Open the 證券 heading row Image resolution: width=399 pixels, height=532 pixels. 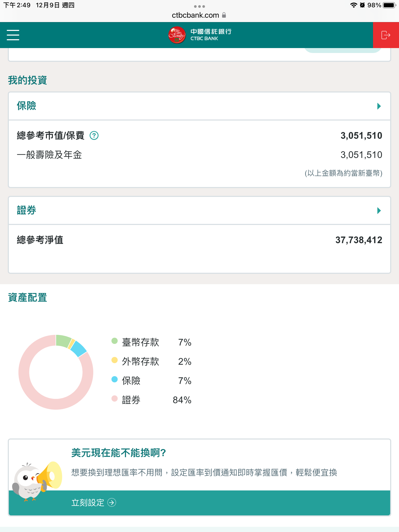point(26,210)
